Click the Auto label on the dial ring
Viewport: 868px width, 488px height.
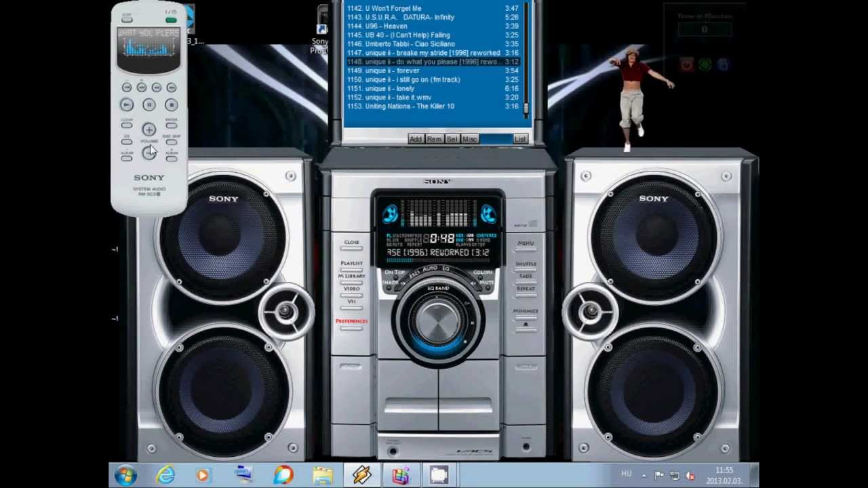(x=430, y=270)
